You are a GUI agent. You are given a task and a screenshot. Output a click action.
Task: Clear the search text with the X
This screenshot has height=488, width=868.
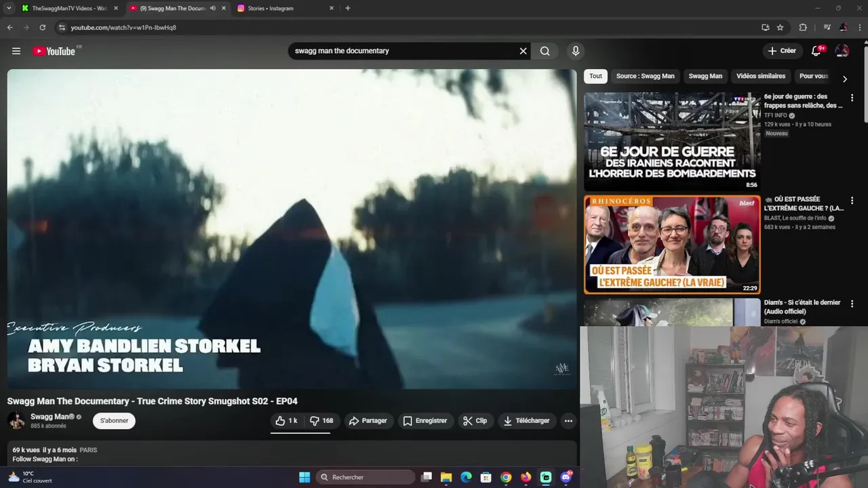[523, 51]
